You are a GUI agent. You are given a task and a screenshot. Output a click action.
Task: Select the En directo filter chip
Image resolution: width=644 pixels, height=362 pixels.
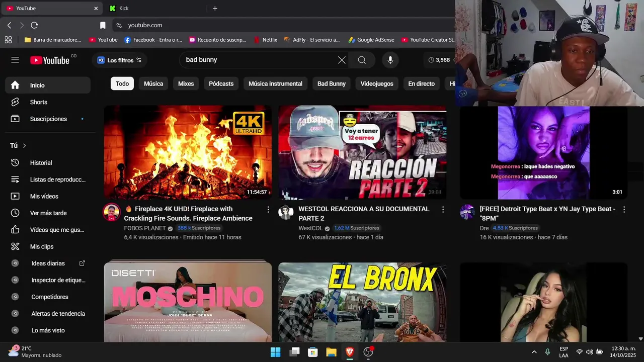point(421,83)
